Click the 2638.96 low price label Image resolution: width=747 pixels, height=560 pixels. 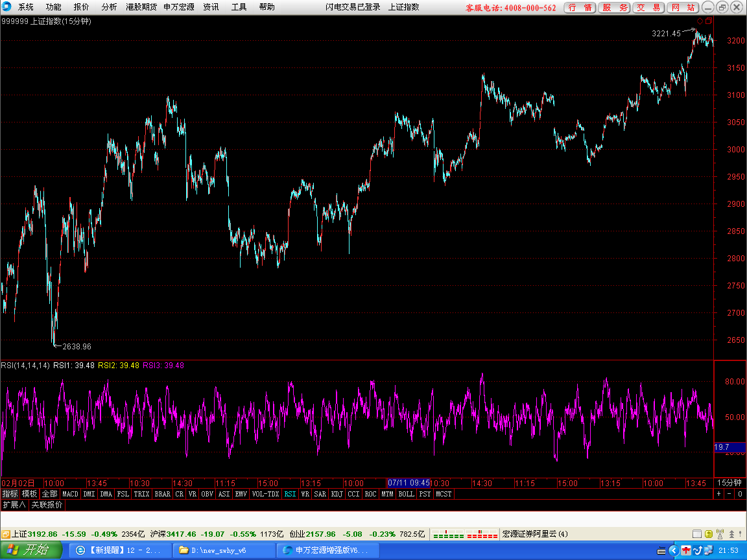77,347
